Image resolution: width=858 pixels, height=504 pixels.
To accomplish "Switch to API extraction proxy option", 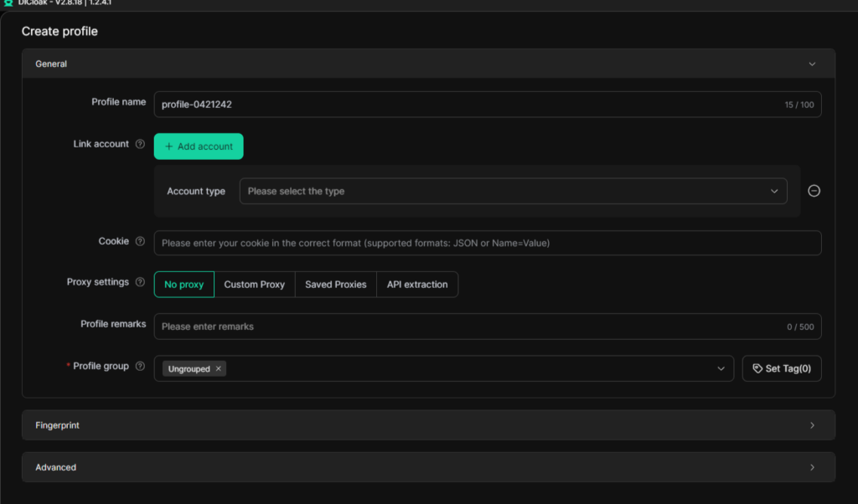I will pos(416,285).
